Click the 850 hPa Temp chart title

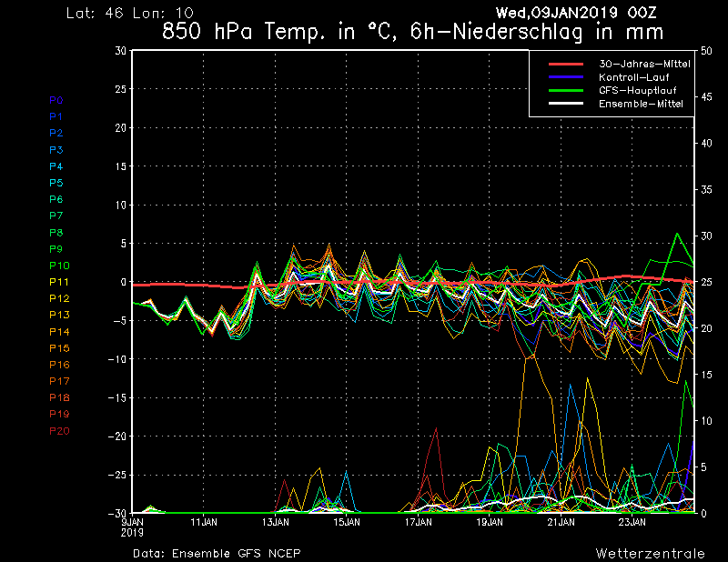pos(412,32)
